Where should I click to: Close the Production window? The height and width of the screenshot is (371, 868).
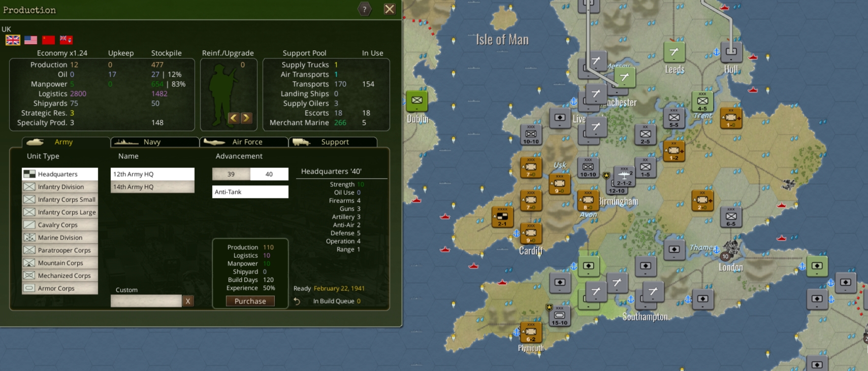point(390,9)
